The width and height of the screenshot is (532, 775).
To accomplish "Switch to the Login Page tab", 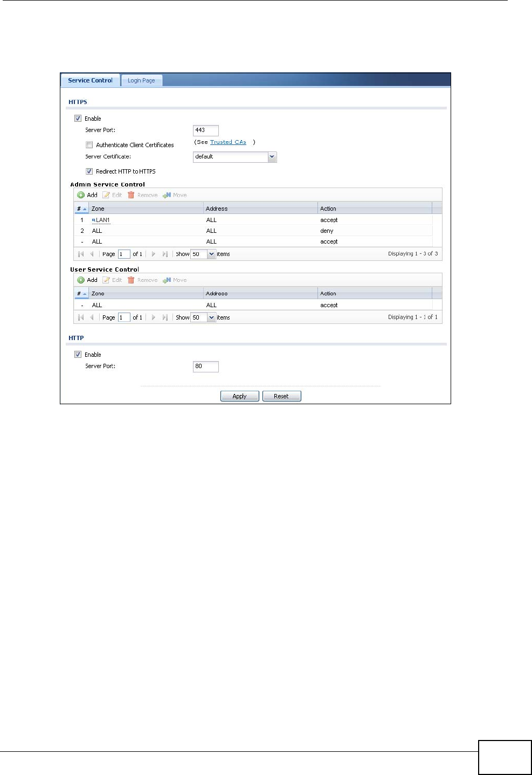I will 141,80.
